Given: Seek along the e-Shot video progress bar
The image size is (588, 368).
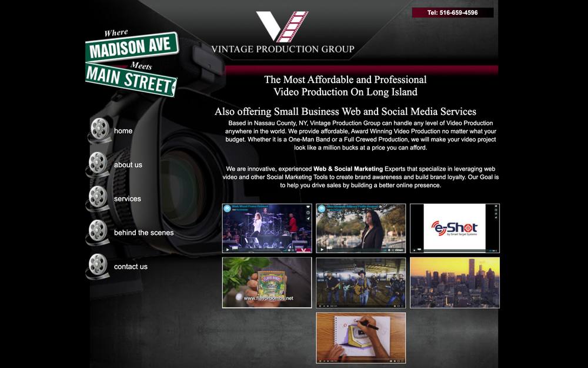Looking at the screenshot, I should pos(455,250).
